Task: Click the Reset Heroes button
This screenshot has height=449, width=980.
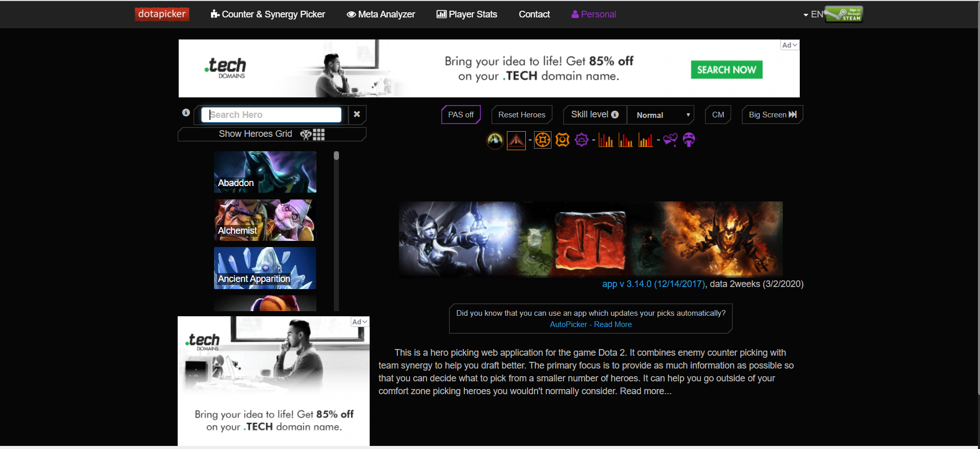Action: pyautogui.click(x=522, y=115)
